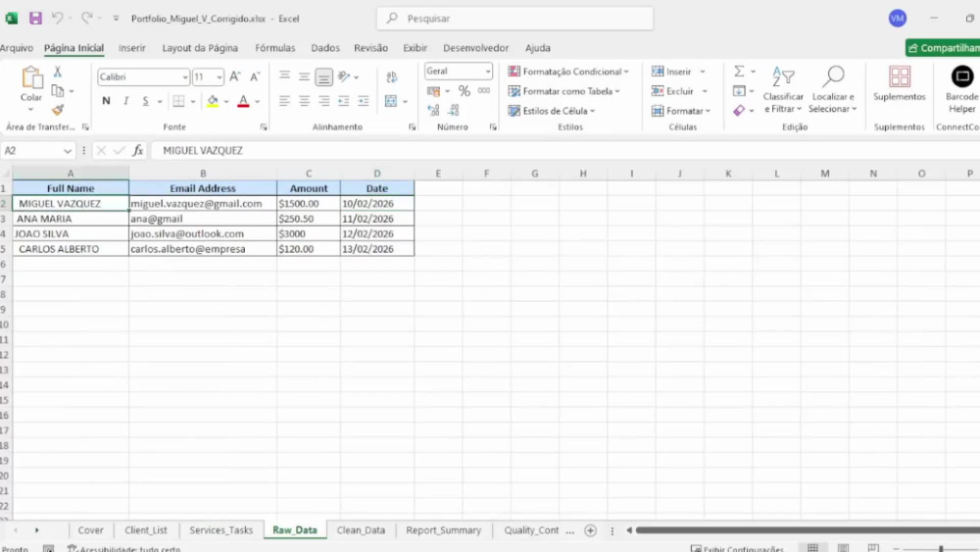Click the Redo arrow icon

pyautogui.click(x=87, y=18)
